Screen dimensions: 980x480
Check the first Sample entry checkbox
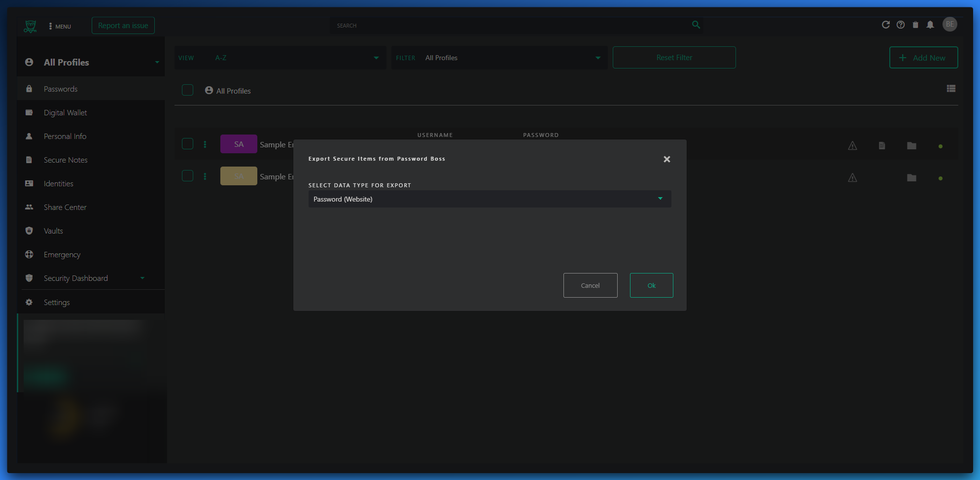[x=187, y=144]
